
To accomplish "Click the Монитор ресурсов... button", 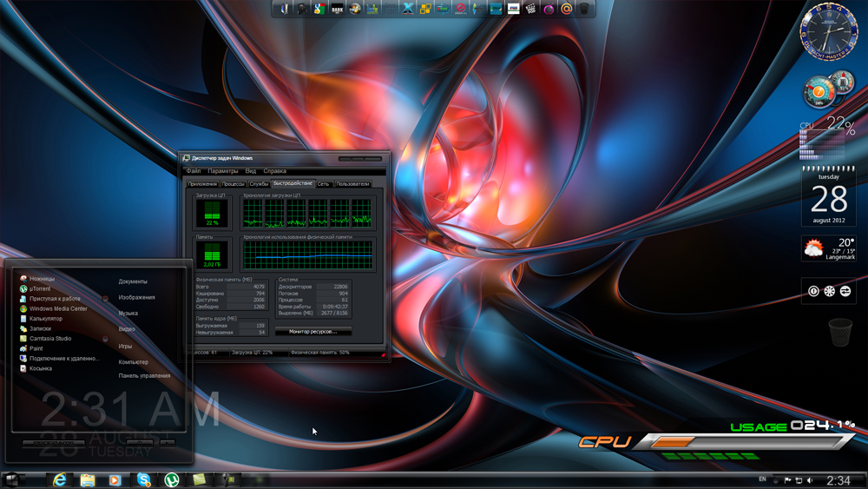I will [312, 331].
